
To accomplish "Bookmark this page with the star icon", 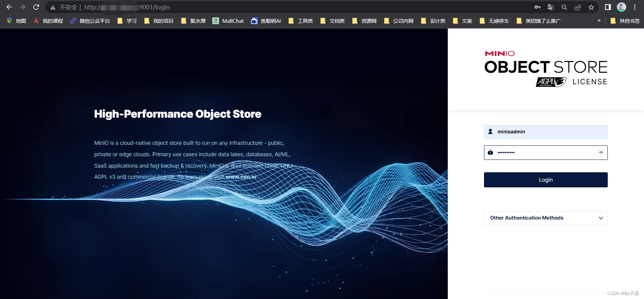I will pyautogui.click(x=591, y=7).
